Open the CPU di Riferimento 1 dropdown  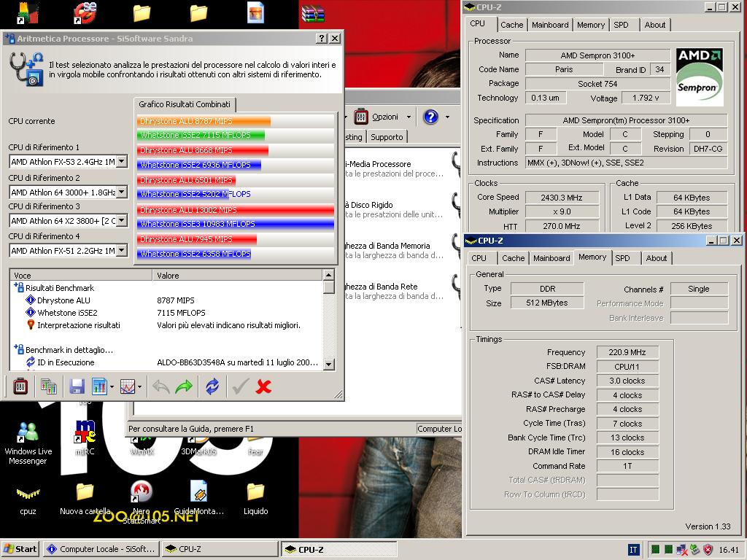[122, 161]
